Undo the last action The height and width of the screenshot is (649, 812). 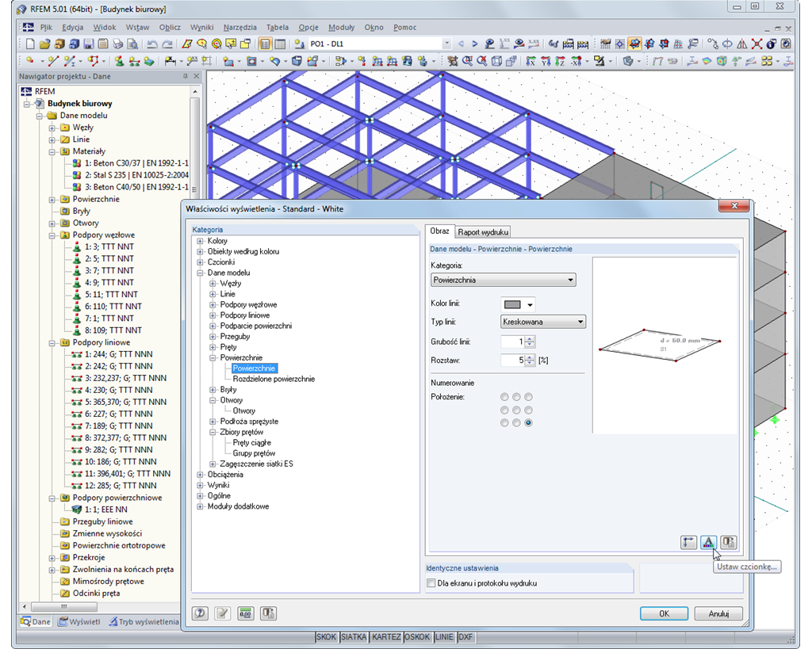152,44
